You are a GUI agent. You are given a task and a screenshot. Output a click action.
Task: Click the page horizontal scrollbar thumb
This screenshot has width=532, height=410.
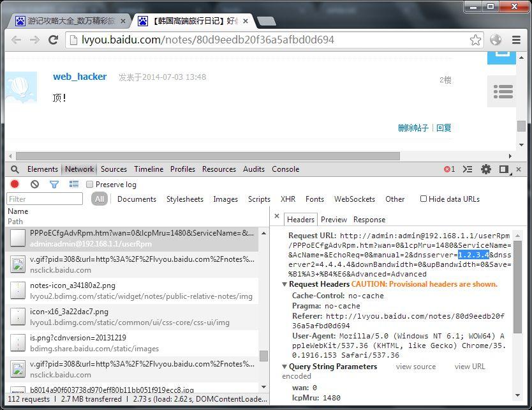point(208,156)
